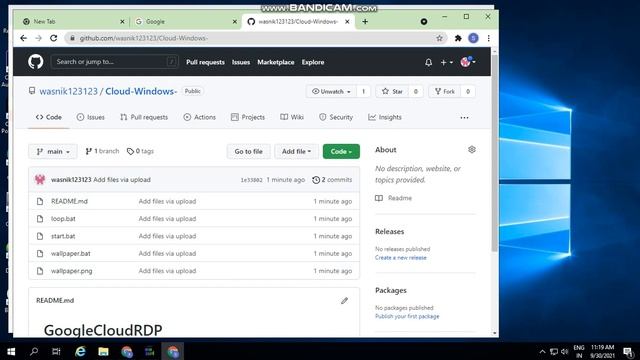This screenshot has width=640, height=360.
Task: Open wasnik123123 owner link
Action: click(69, 91)
